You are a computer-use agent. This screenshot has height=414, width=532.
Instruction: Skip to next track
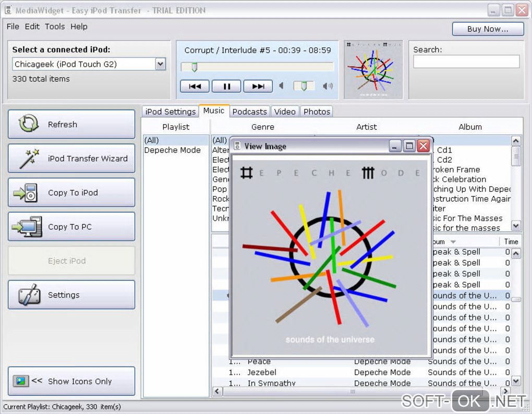click(x=258, y=86)
